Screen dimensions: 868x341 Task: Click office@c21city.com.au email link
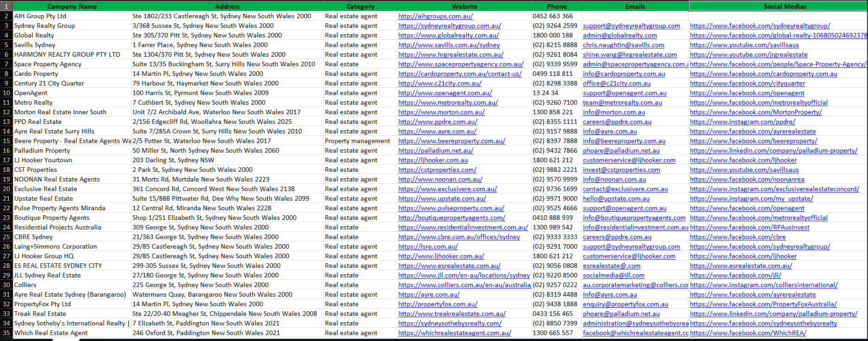[x=617, y=83]
